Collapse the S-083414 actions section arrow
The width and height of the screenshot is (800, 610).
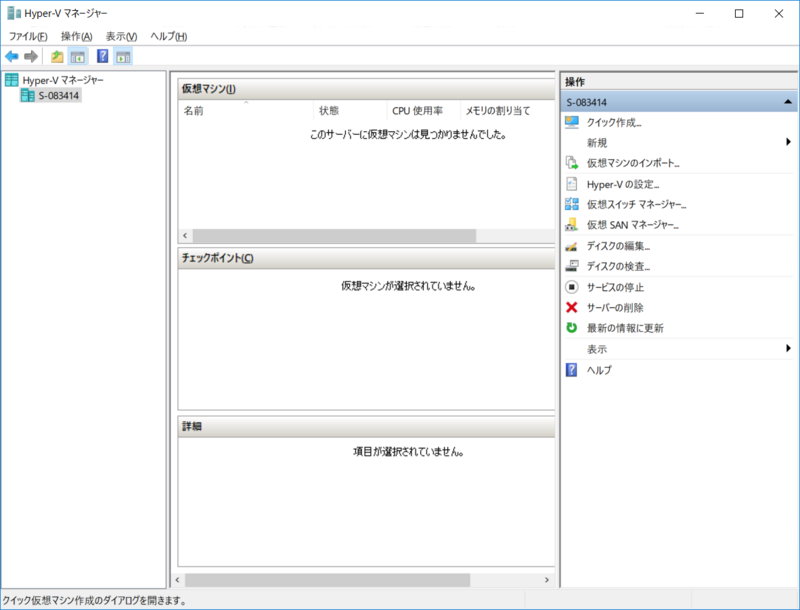point(788,102)
